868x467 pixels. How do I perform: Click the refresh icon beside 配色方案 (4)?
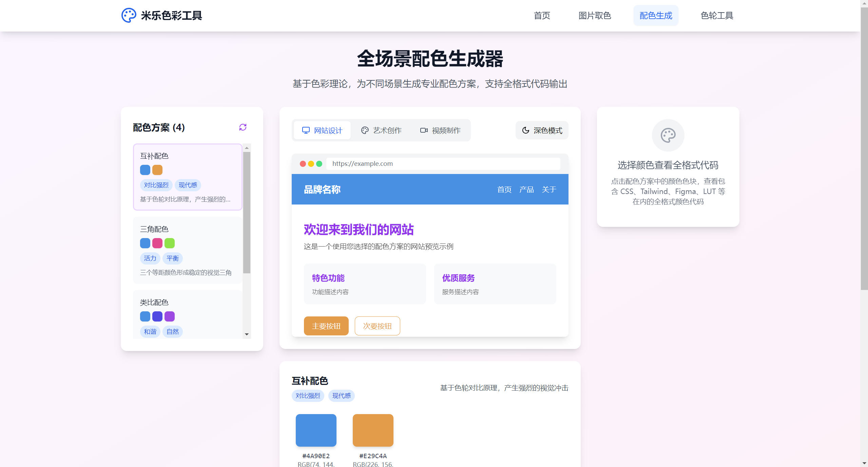(243, 127)
